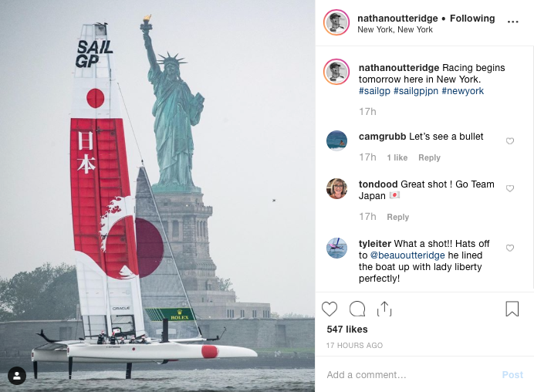
Task: Open the comment bubble icon
Action: click(x=357, y=309)
